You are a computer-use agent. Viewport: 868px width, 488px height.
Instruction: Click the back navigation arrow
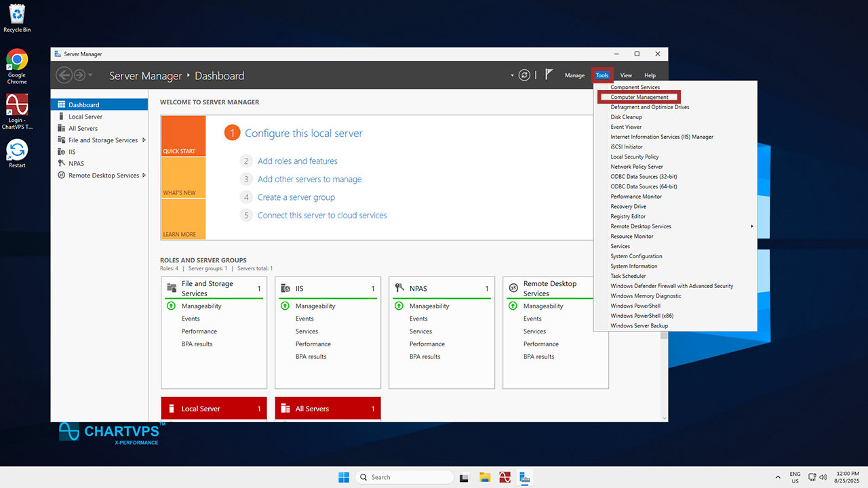tap(64, 75)
